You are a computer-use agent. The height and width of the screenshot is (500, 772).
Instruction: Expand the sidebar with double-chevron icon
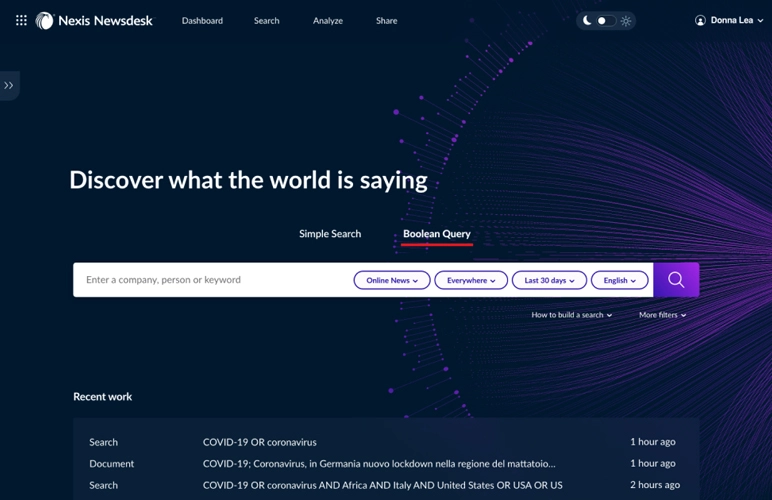click(x=9, y=86)
